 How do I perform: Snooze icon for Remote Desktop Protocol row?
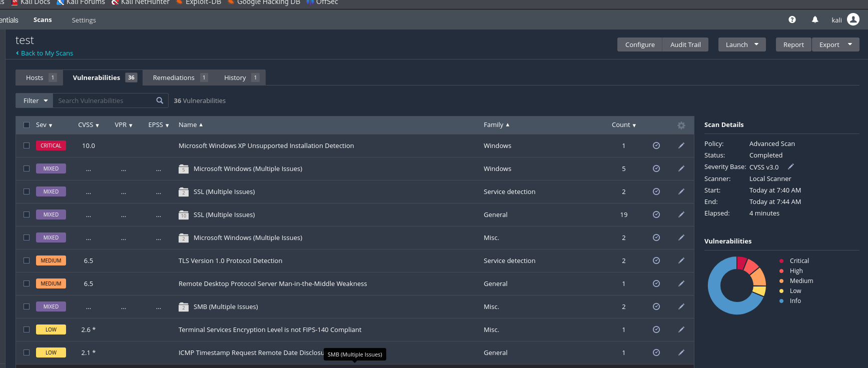tap(656, 283)
